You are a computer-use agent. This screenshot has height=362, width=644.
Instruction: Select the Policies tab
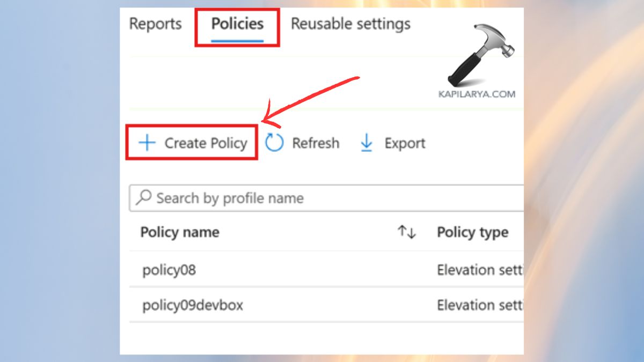pyautogui.click(x=238, y=24)
